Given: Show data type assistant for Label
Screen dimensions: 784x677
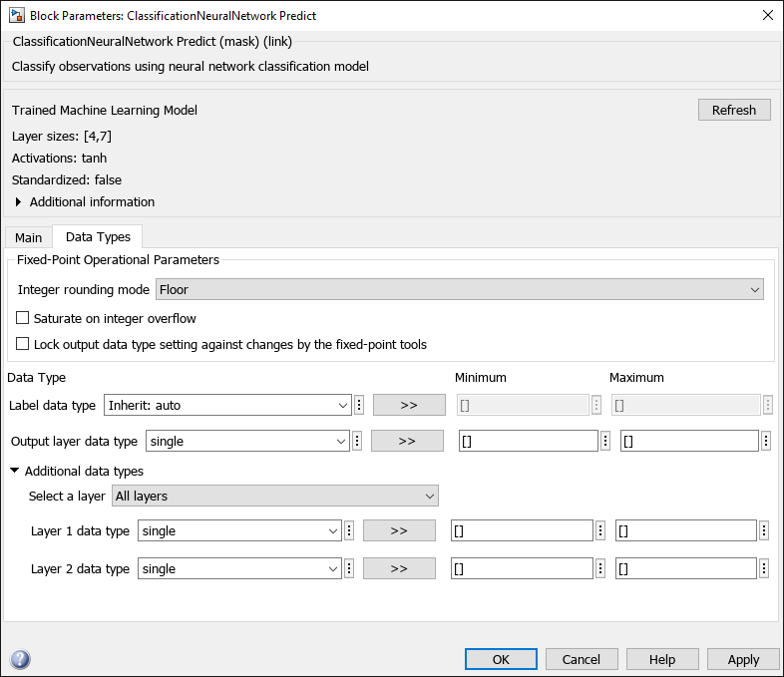Looking at the screenshot, I should [x=409, y=406].
